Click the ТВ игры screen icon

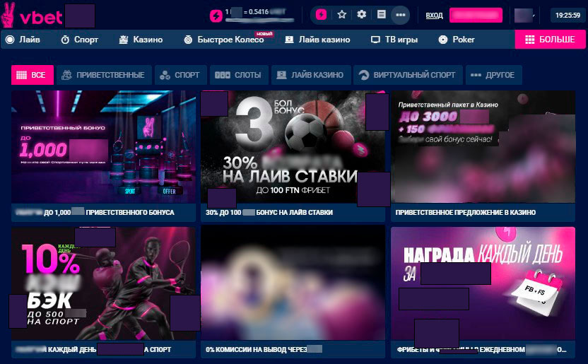pyautogui.click(x=375, y=40)
